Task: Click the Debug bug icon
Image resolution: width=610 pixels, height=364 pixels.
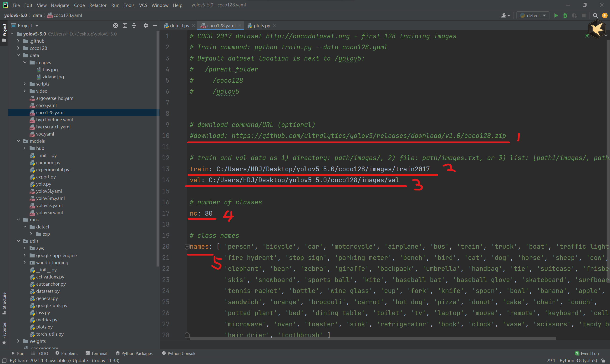Action: (565, 15)
